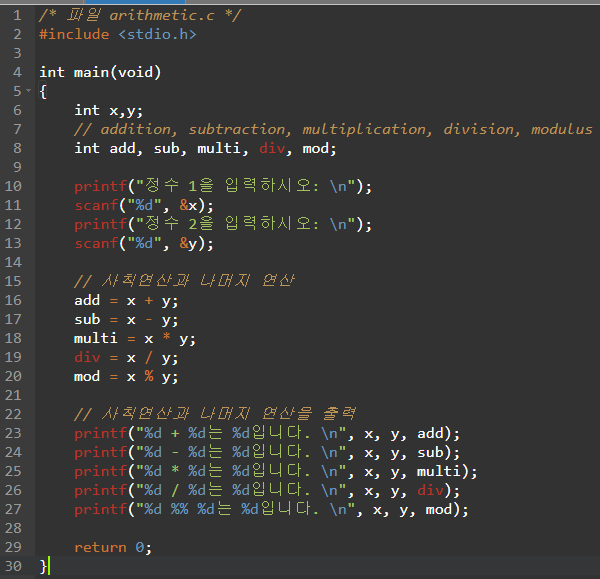
Task: Click the Korean comment on line 22
Action: point(215,414)
